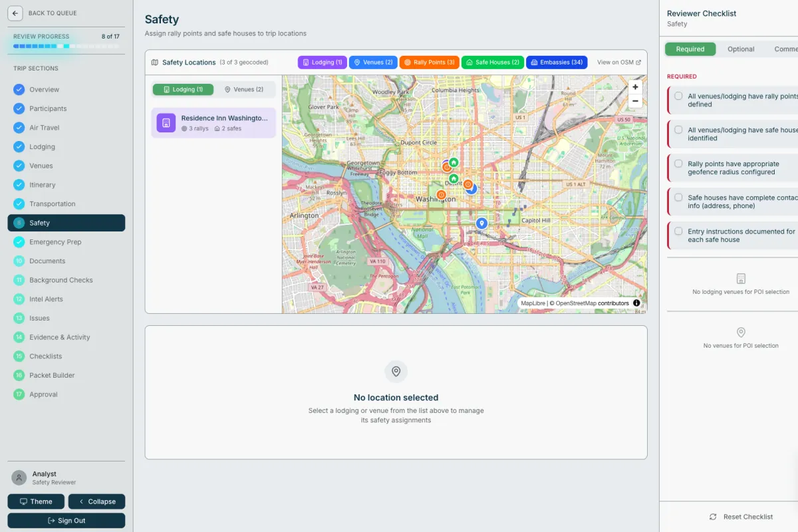Check 'Rally points have appropriate geofence radius'
Image resolution: width=798 pixels, height=532 pixels.
pyautogui.click(x=678, y=164)
